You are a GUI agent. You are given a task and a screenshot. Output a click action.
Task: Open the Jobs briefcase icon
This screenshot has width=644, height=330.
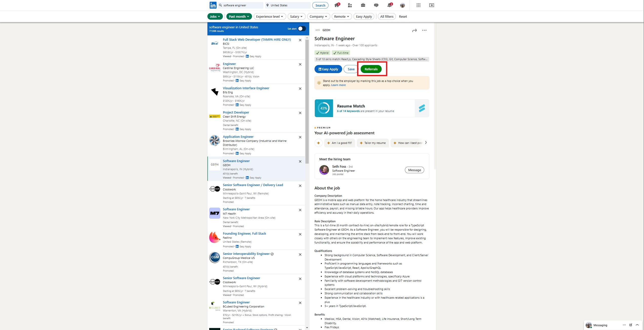point(363,5)
